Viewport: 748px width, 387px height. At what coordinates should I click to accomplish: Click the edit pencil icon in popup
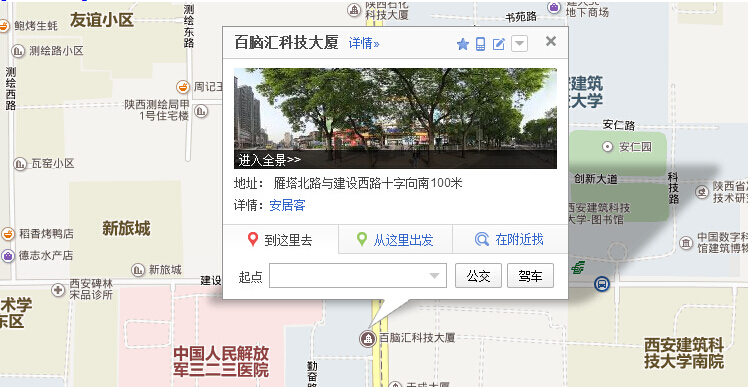coord(499,44)
